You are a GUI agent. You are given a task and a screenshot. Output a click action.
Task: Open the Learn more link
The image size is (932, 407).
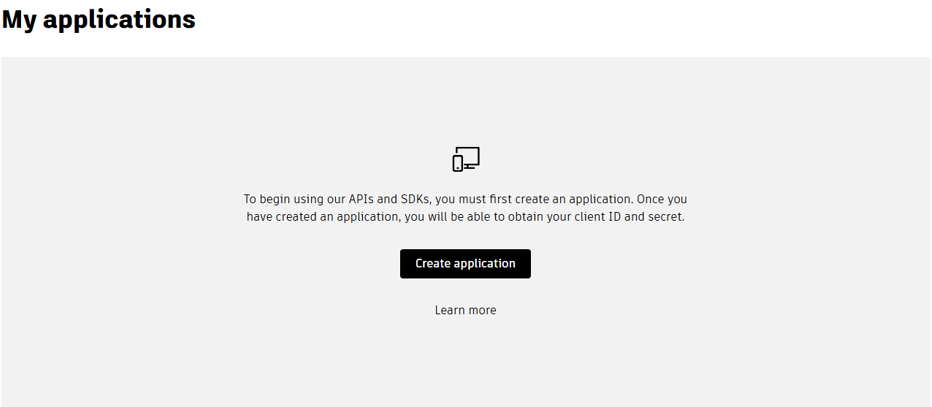pyautogui.click(x=465, y=310)
